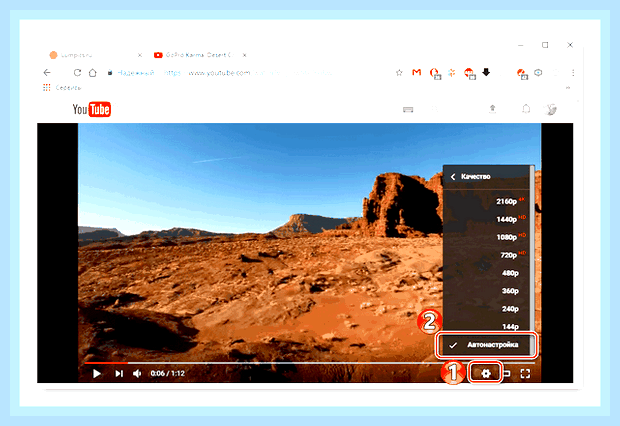620x426 pixels.
Task: Open the YouTube on-screen keyboard icon
Action: pos(408,110)
